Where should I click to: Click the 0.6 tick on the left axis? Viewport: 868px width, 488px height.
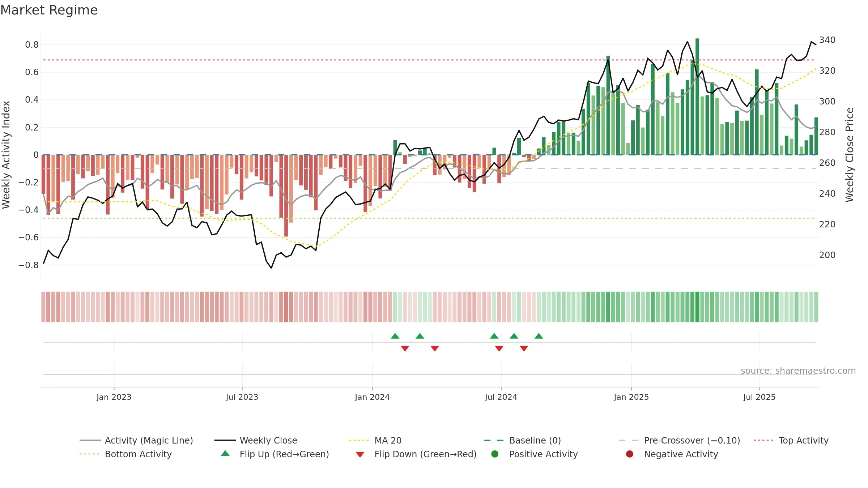pos(32,72)
